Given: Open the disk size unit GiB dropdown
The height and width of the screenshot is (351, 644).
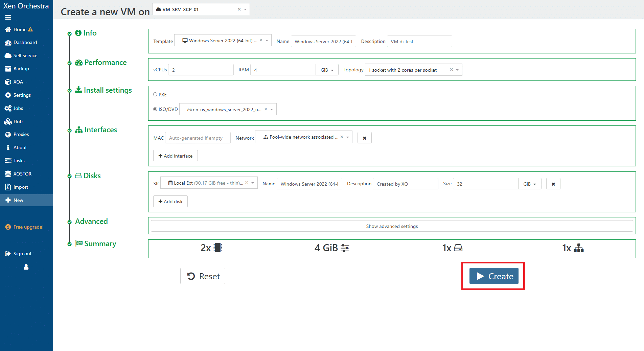Looking at the screenshot, I should click(x=530, y=184).
